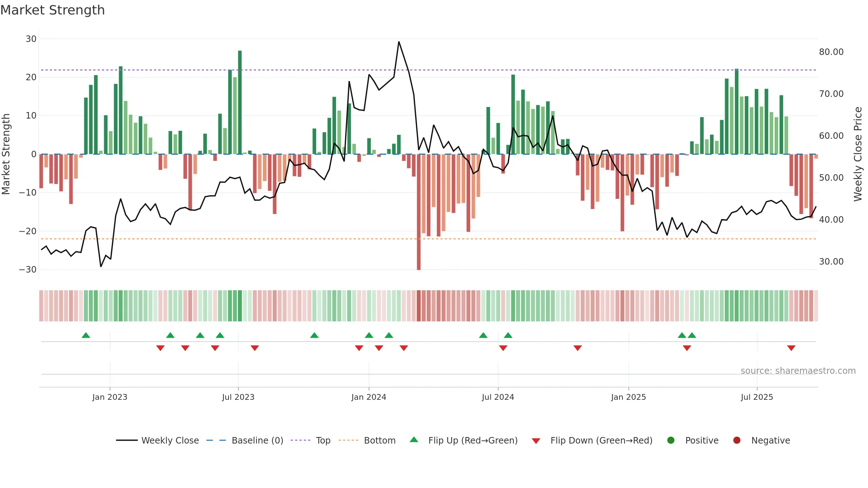Click the '70.00' price tick
Viewport: 868px width, 488px height.
pos(831,94)
